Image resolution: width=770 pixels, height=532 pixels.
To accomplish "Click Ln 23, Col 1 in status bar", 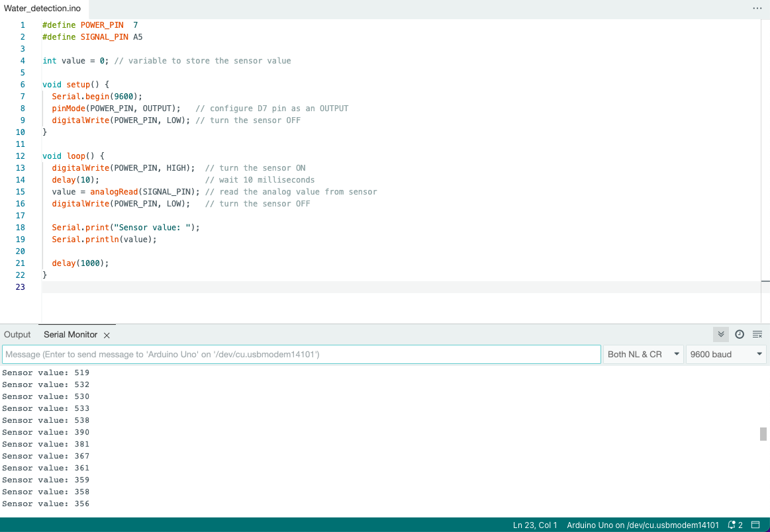I will pyautogui.click(x=535, y=525).
